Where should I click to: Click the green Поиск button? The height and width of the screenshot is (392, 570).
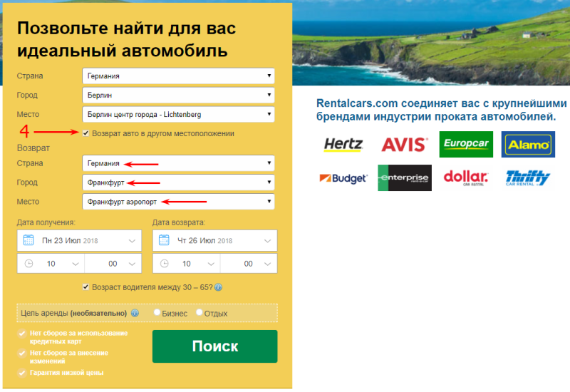pos(215,346)
